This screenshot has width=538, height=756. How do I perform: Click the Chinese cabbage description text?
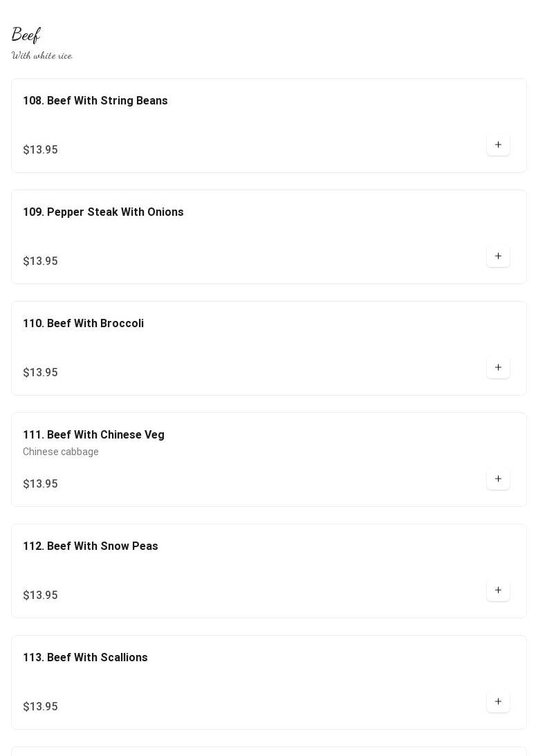tap(61, 452)
